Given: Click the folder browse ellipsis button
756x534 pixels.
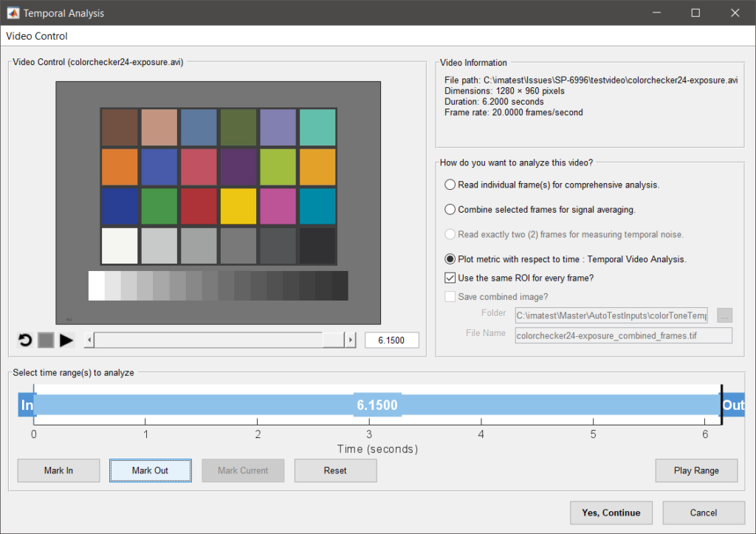Looking at the screenshot, I should click(x=724, y=315).
